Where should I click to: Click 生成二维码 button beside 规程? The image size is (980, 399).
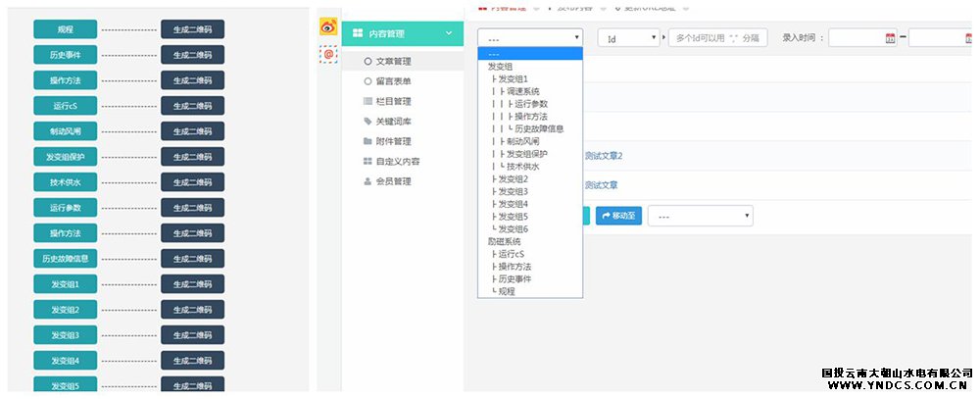192,29
